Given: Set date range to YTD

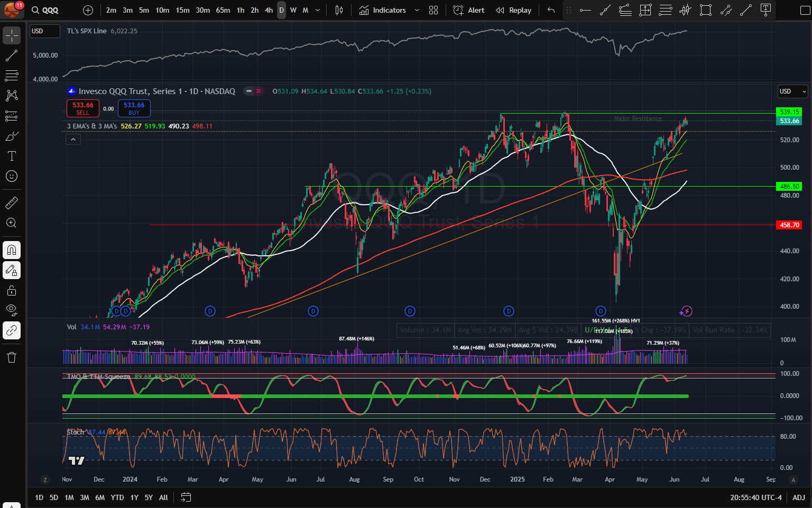Looking at the screenshot, I should click(117, 497).
